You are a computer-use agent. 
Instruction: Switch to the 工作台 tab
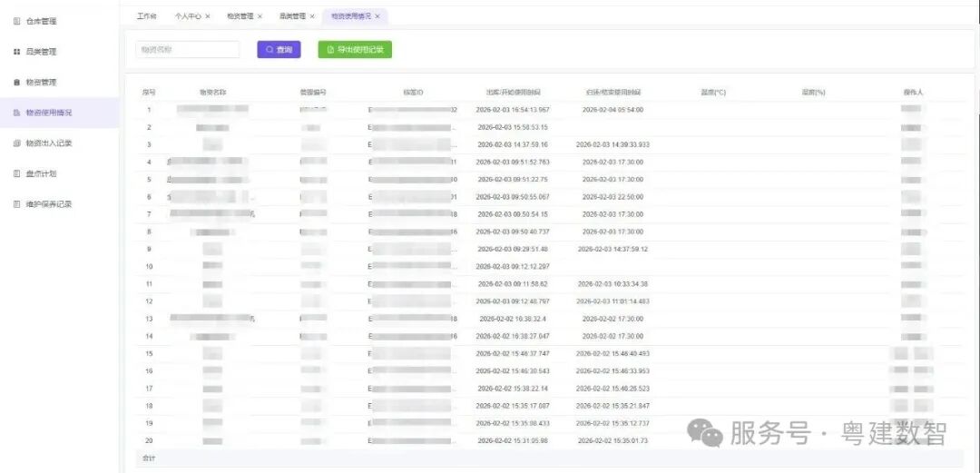point(146,16)
